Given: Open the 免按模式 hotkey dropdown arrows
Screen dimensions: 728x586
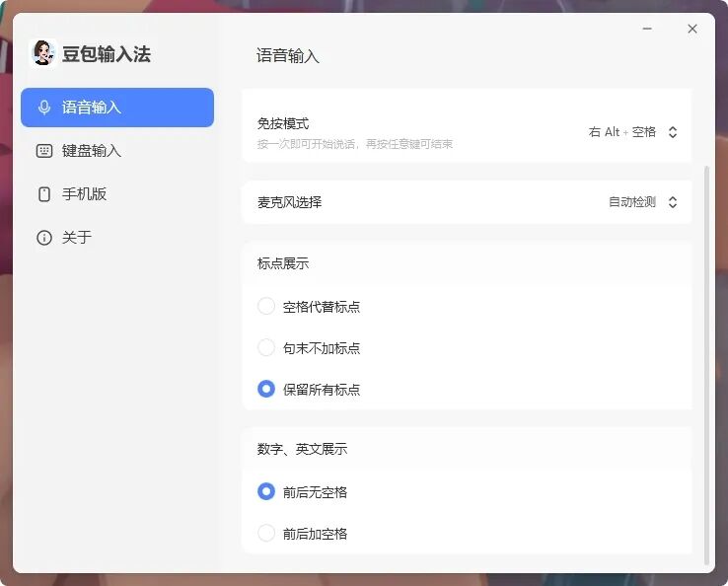Looking at the screenshot, I should (673, 132).
